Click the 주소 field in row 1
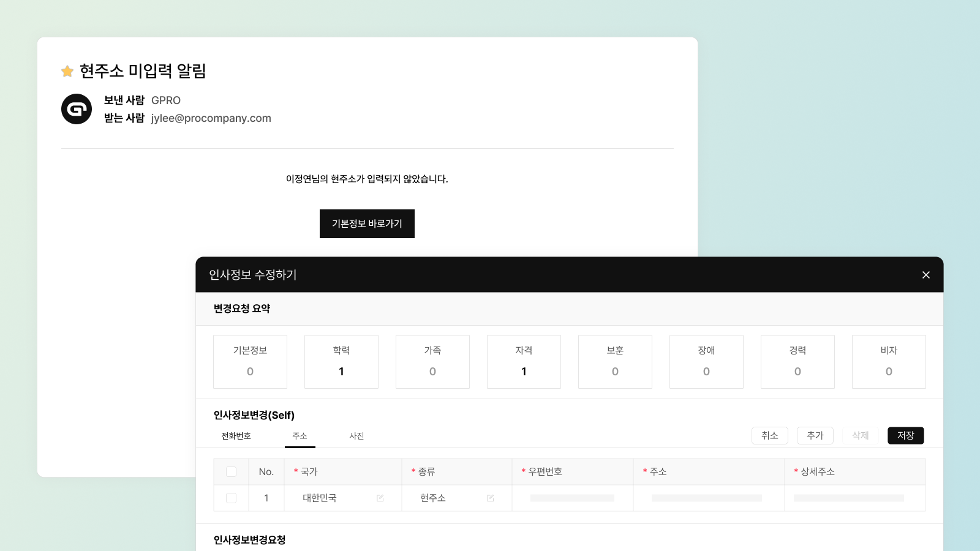The width and height of the screenshot is (980, 551). click(x=708, y=498)
